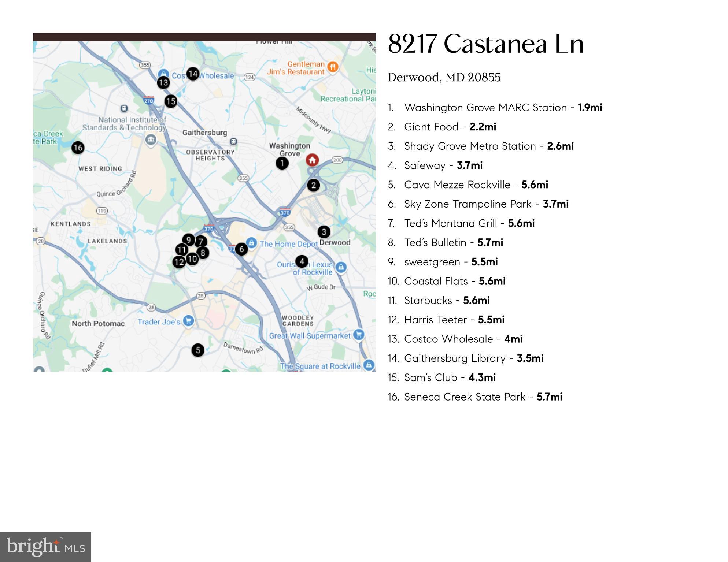728x562 pixels.
Task: Click the NIST museum icon marker
Action: click(x=151, y=139)
